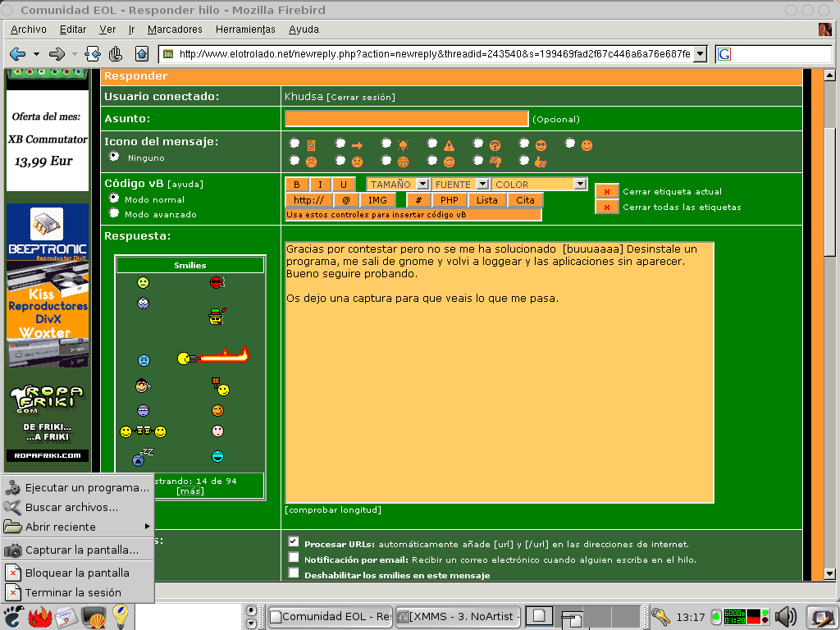Insert a quote with the Cita button
840x630 pixels.
click(x=525, y=200)
